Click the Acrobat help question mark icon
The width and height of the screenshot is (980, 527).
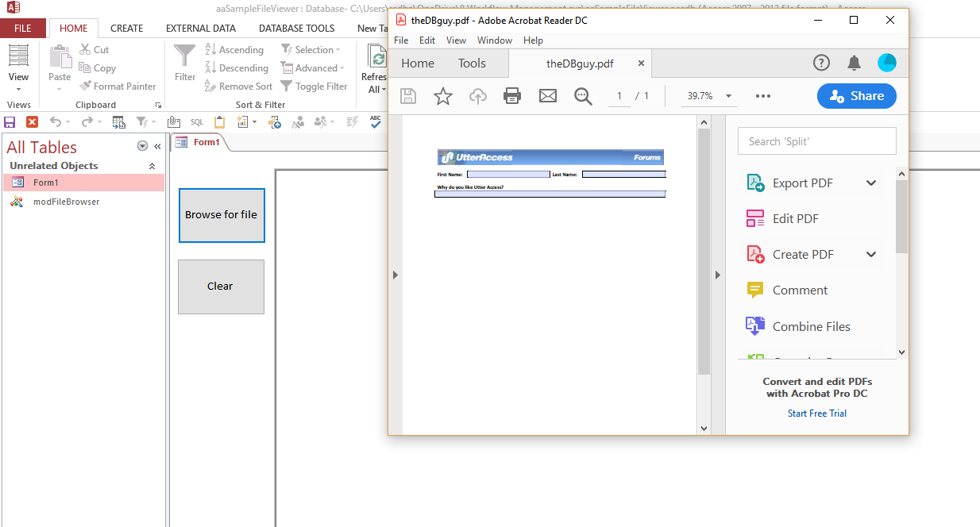pyautogui.click(x=821, y=63)
